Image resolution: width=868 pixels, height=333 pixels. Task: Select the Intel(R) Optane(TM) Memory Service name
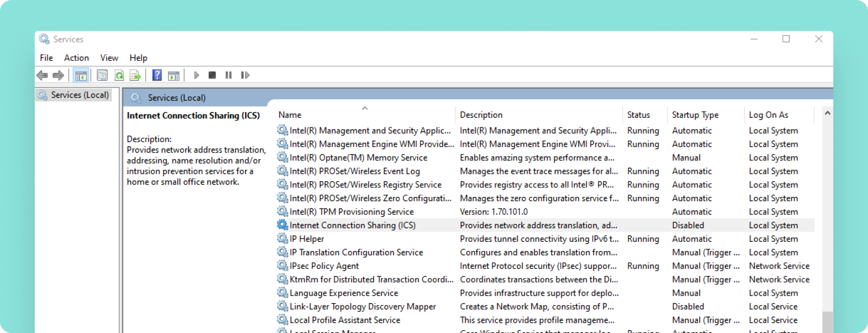tap(358, 158)
